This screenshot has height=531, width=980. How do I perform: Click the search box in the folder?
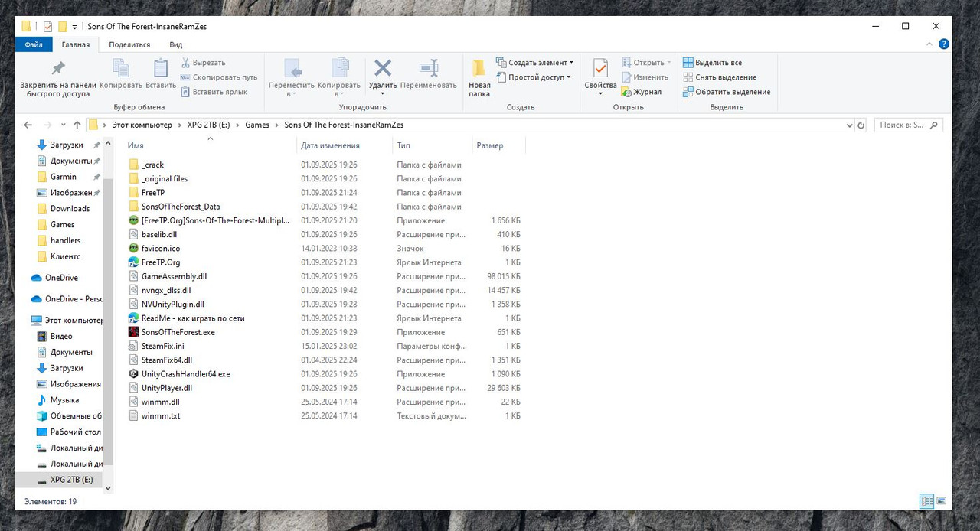[x=909, y=125]
